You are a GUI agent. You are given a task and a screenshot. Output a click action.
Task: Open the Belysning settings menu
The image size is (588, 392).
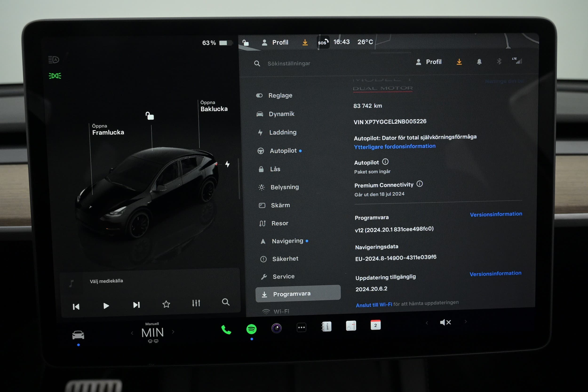(278, 187)
